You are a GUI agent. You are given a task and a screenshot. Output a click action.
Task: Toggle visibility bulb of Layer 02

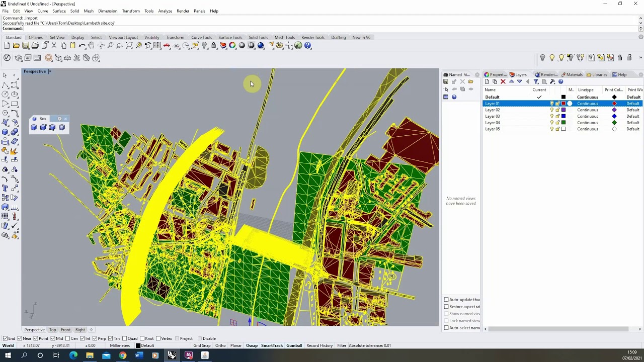pyautogui.click(x=551, y=110)
